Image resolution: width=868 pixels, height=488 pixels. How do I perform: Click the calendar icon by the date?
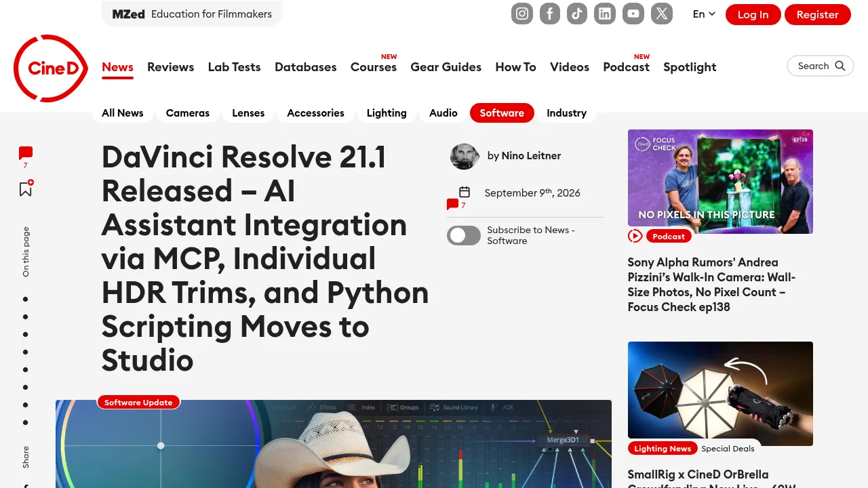(465, 192)
